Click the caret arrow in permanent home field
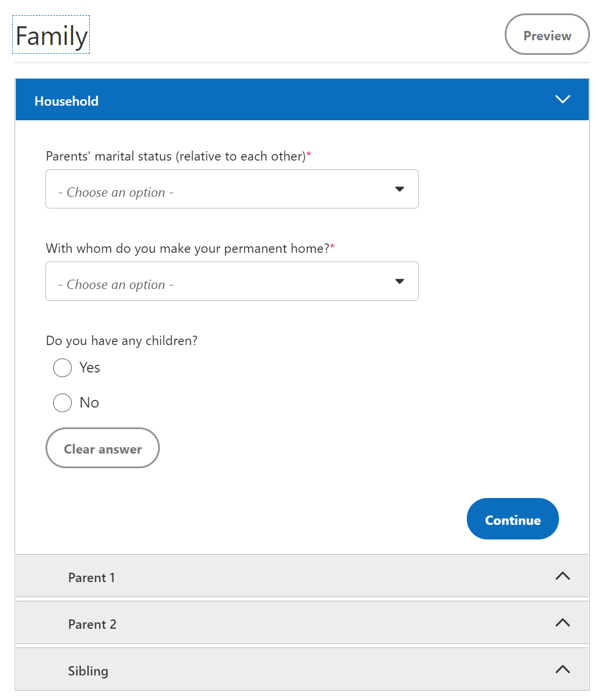Image resolution: width=615 pixels, height=700 pixels. pyautogui.click(x=400, y=281)
